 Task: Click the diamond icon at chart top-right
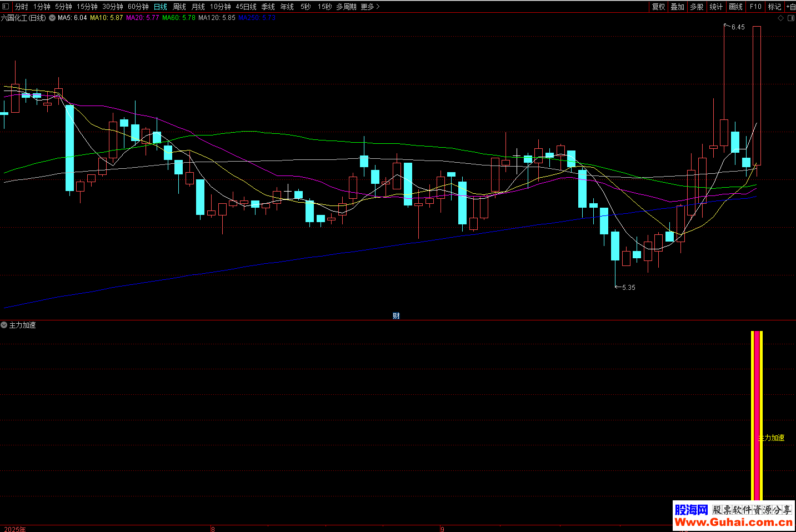(781, 18)
